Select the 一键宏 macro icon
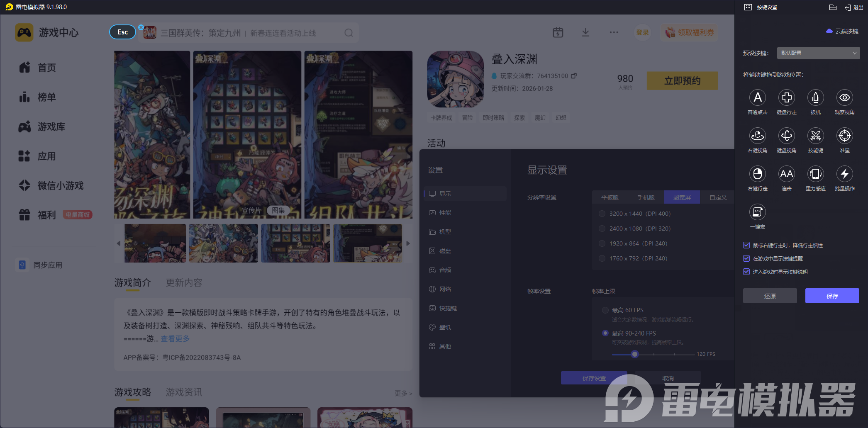Image resolution: width=868 pixels, height=428 pixels. pos(757,212)
